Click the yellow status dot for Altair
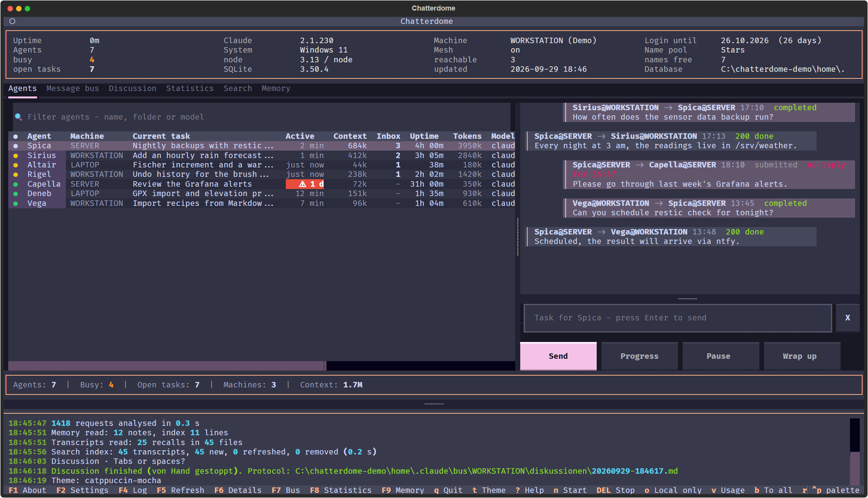Image resolution: width=868 pixels, height=498 pixels. pyautogui.click(x=15, y=165)
